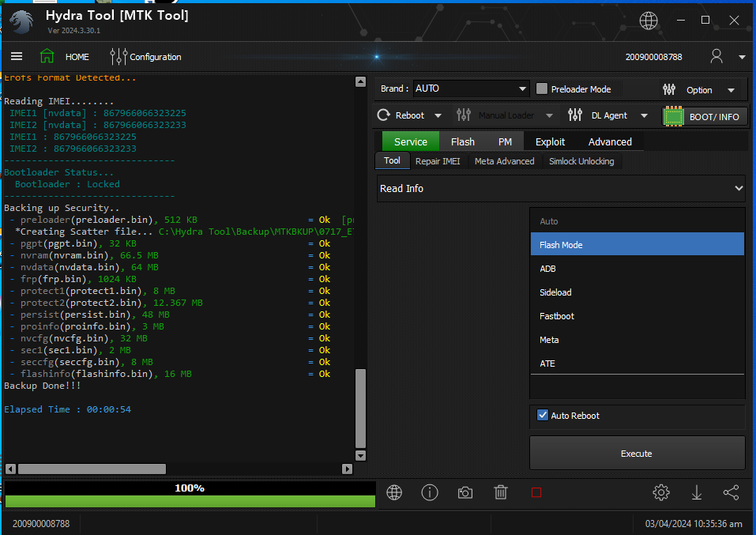Click the download arrow icon
Screen dimensions: 756x535
click(x=697, y=492)
